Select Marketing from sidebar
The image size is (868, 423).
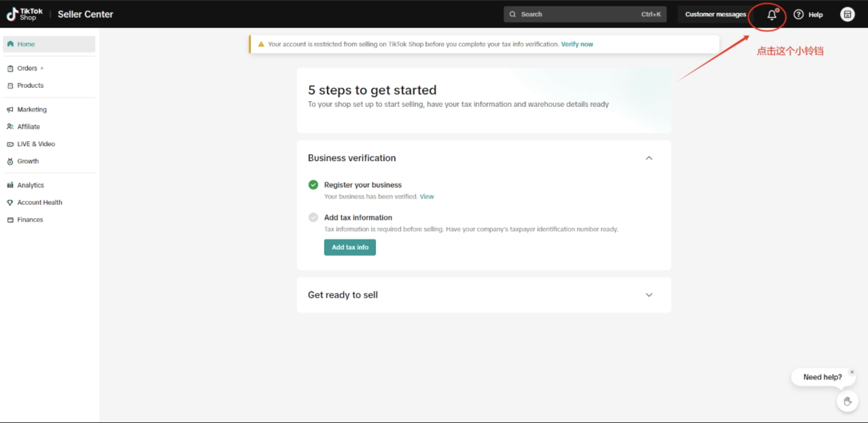(x=32, y=109)
